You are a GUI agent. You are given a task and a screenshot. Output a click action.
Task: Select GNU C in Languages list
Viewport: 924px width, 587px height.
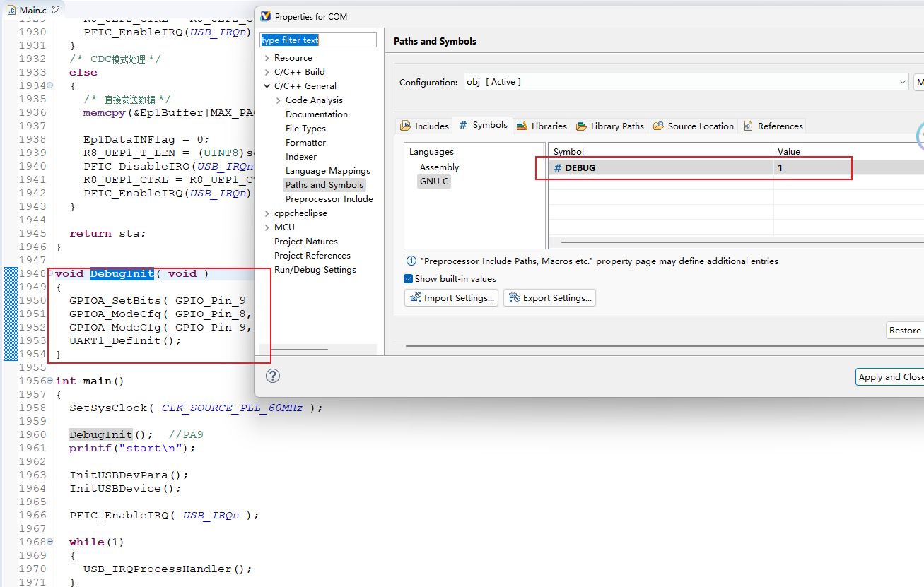pyautogui.click(x=434, y=182)
